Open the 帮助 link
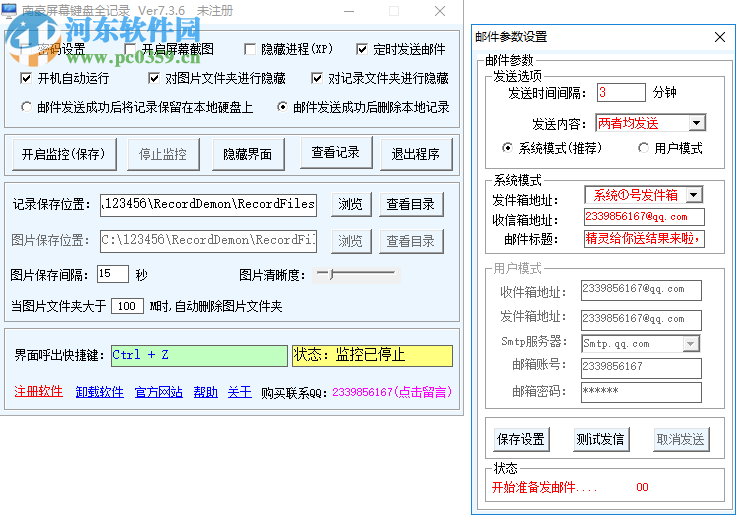749x526 pixels. tap(205, 392)
